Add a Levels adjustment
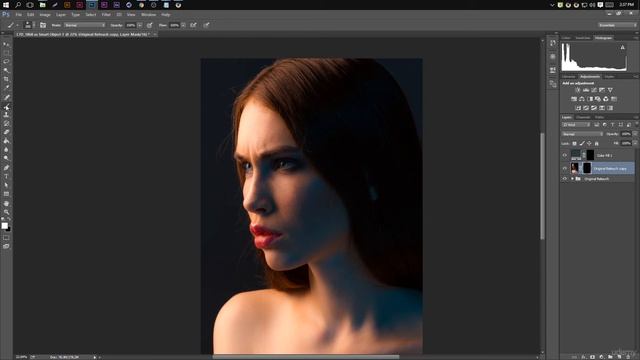The image size is (640, 360). tap(586, 90)
